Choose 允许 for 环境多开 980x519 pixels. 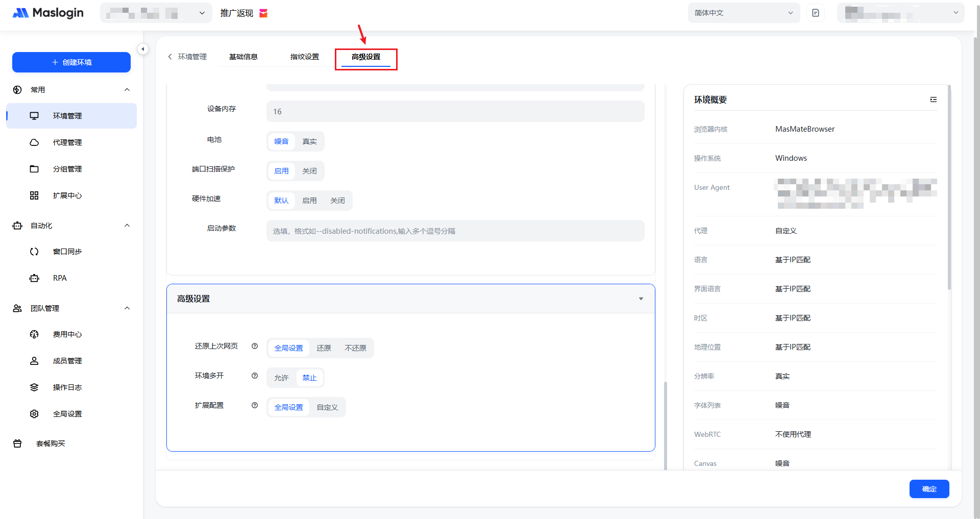click(x=281, y=378)
